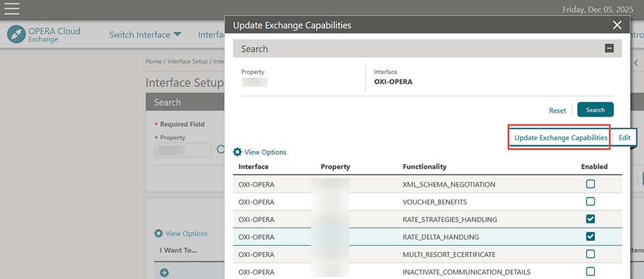Screen dimensions: 644x279
Task: Close the Update Exchange Capabilities dialog
Action: tap(617, 25)
